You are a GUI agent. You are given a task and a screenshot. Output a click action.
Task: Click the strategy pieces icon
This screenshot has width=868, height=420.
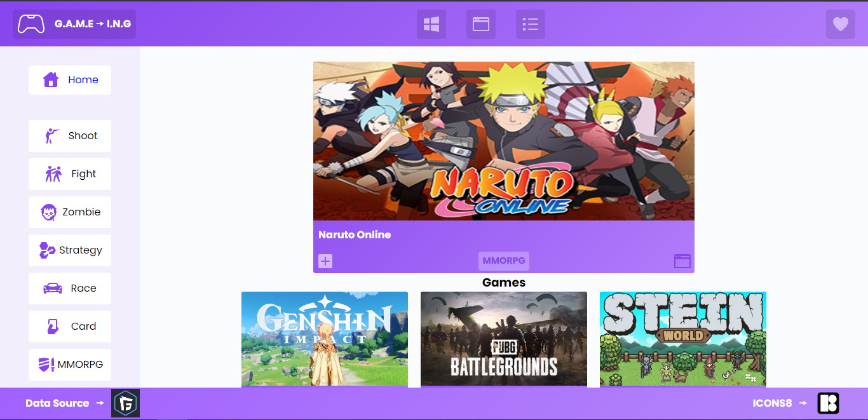coord(47,250)
